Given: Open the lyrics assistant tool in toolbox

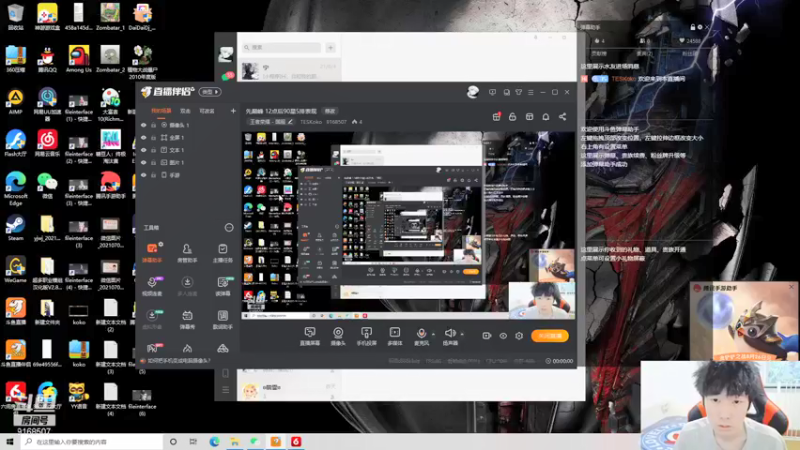Looking at the screenshot, I should click(222, 319).
